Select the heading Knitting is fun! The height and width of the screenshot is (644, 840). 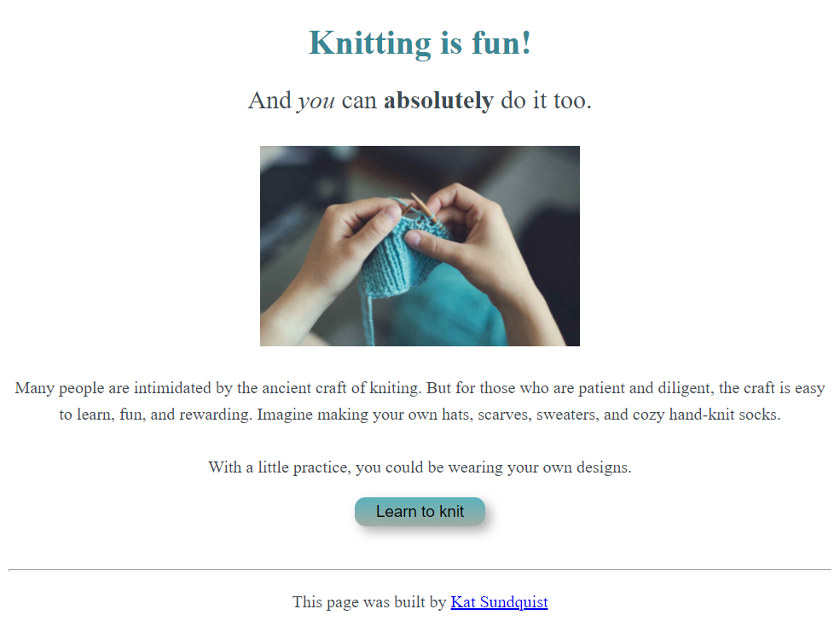(420, 43)
